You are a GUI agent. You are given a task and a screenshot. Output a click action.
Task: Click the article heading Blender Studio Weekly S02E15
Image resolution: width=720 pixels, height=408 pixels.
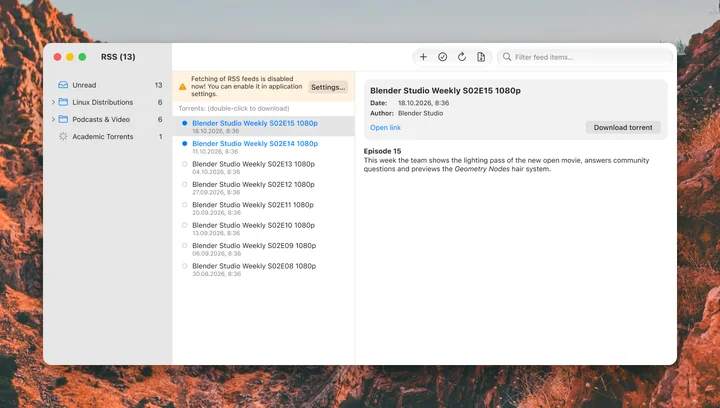pos(445,91)
